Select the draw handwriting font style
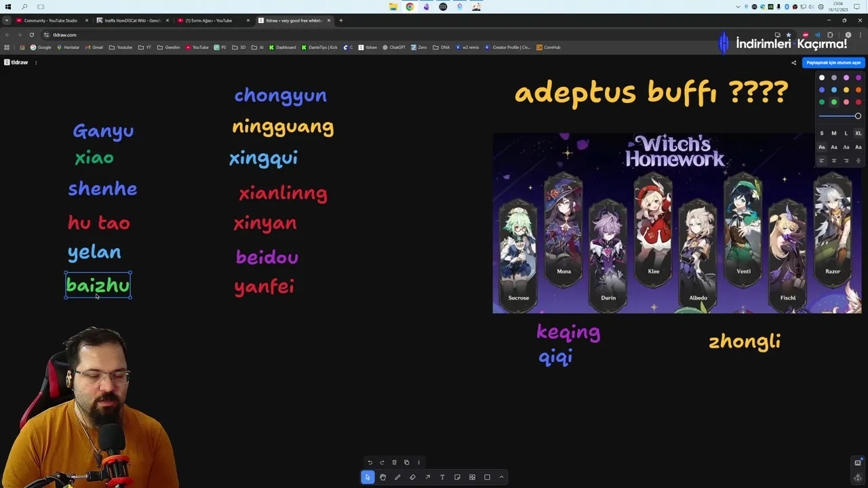Image resolution: width=868 pixels, height=488 pixels. 822,147
